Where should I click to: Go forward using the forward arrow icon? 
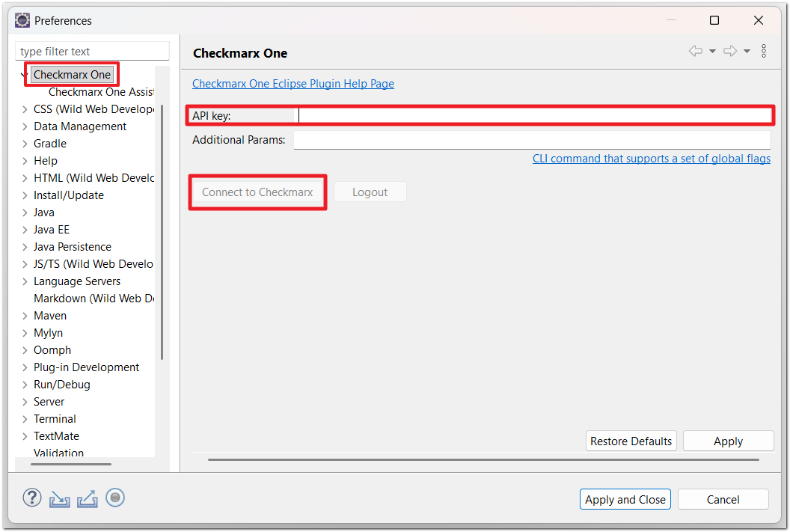(x=730, y=51)
